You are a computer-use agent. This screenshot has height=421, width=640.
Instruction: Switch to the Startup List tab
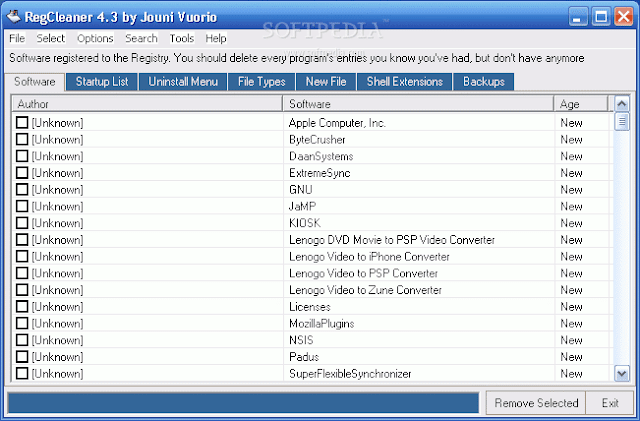102,82
